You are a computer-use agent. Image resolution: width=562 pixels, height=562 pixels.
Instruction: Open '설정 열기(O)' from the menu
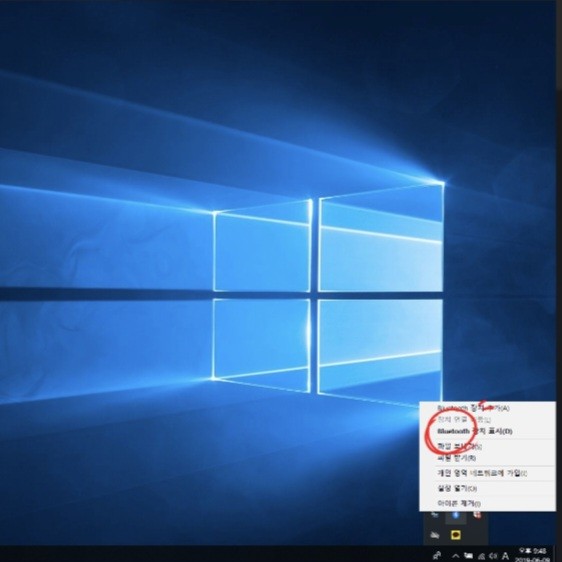click(487, 488)
